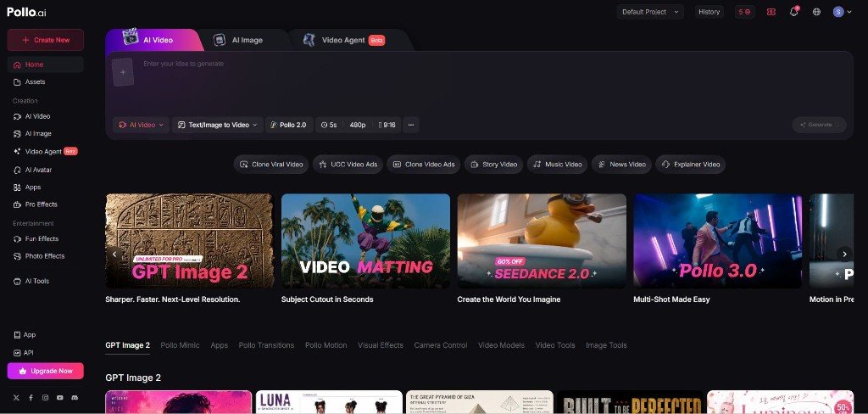
Task: Expand the AI Video mode dropdown
Action: [142, 125]
